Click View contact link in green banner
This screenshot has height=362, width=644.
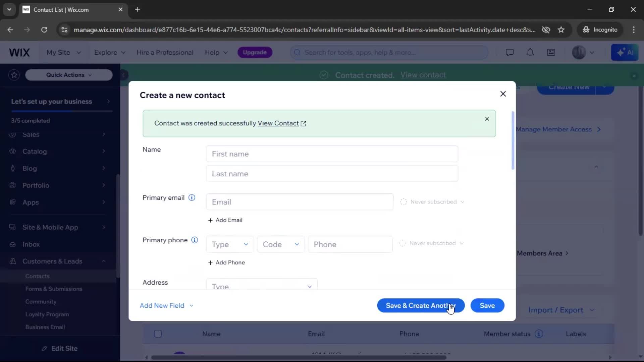point(423,75)
